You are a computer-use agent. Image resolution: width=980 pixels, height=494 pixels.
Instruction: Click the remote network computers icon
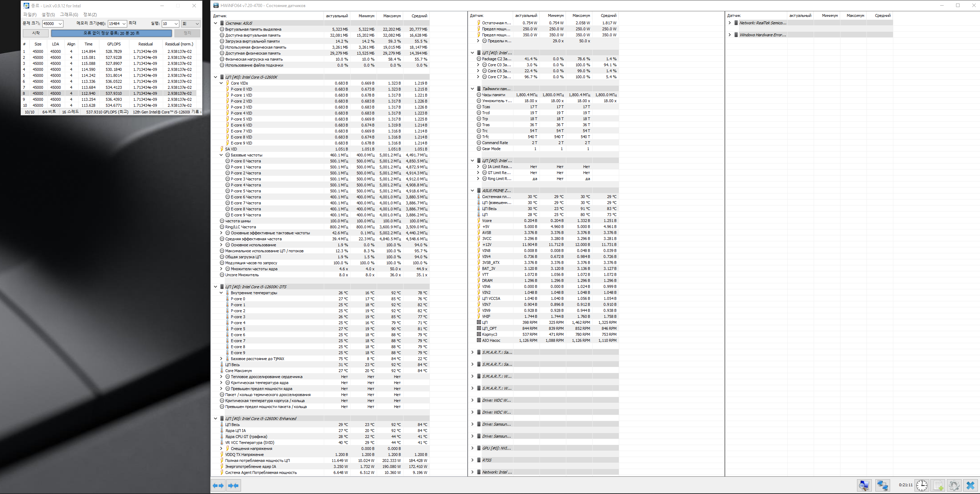882,485
